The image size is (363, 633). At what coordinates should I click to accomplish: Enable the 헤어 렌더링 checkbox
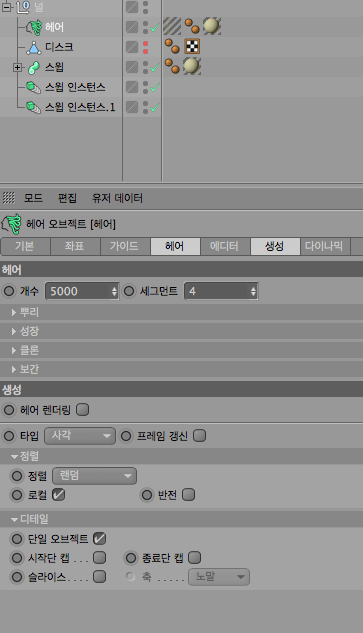[82, 410]
